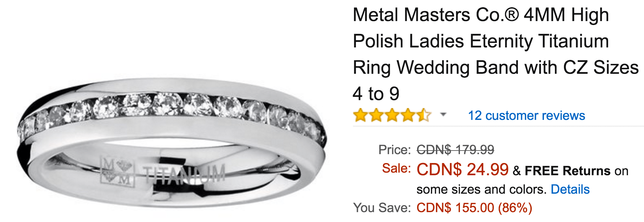The height and width of the screenshot is (222, 644).
Task: Open the 12 customer reviews link
Action: (526, 116)
